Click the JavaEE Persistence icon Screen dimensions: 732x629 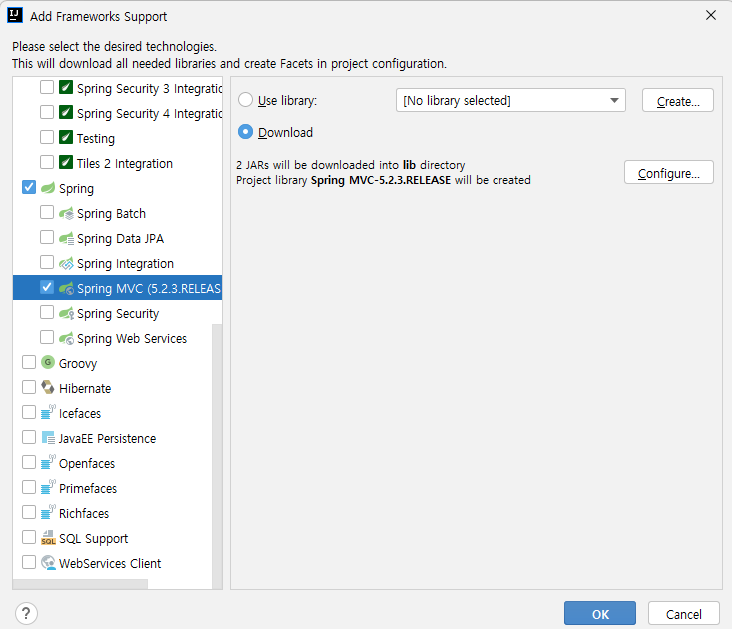click(48, 438)
